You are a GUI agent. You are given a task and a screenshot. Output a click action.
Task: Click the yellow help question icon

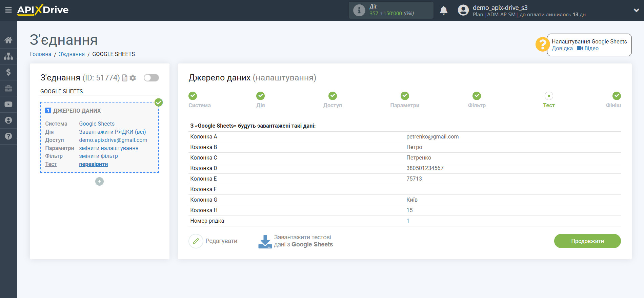[x=542, y=44]
